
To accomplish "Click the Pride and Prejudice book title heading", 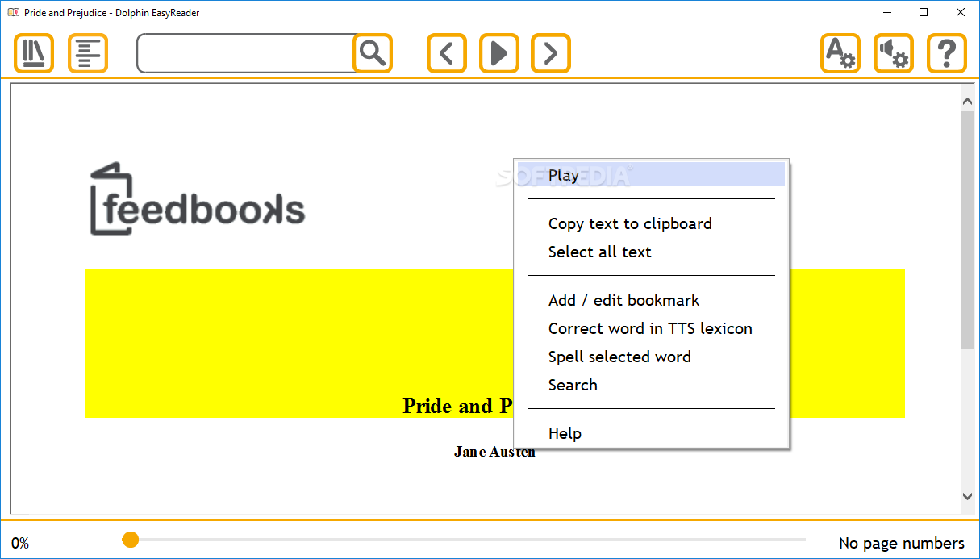I will pos(457,406).
